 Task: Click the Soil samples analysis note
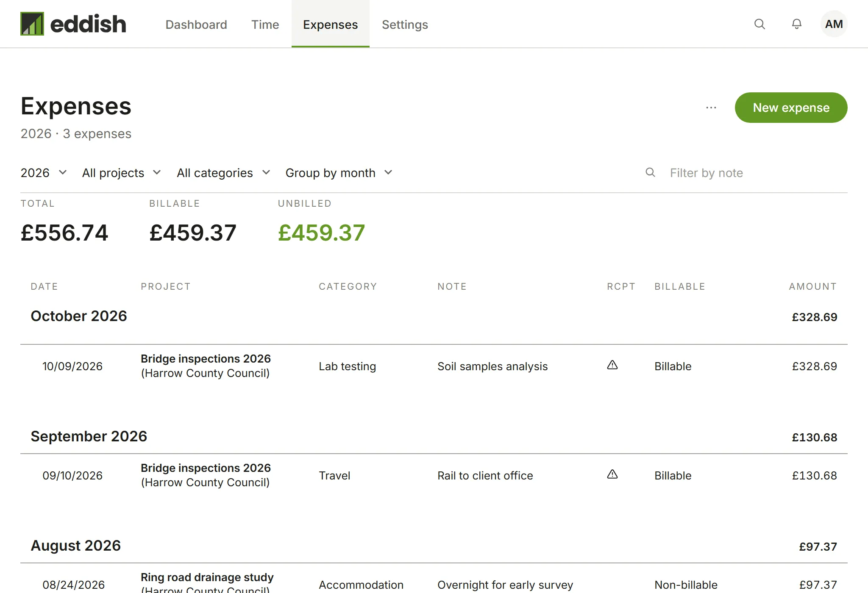[x=492, y=366]
